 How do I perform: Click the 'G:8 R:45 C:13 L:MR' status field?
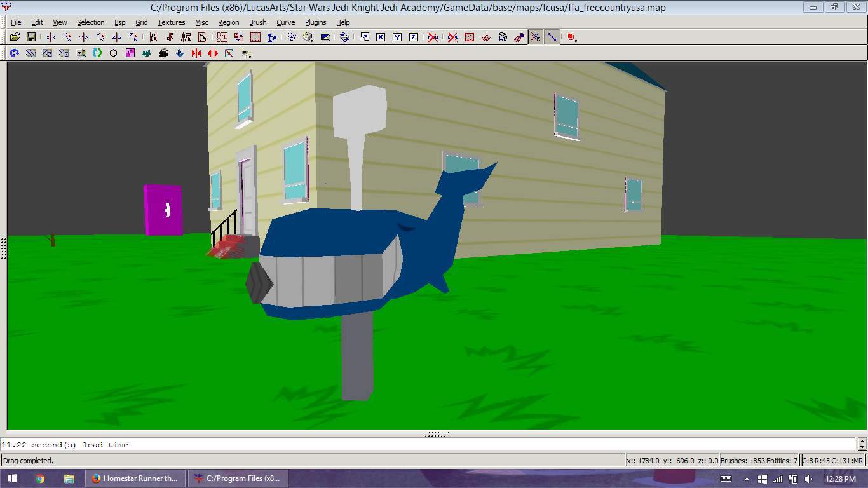[833, 461]
